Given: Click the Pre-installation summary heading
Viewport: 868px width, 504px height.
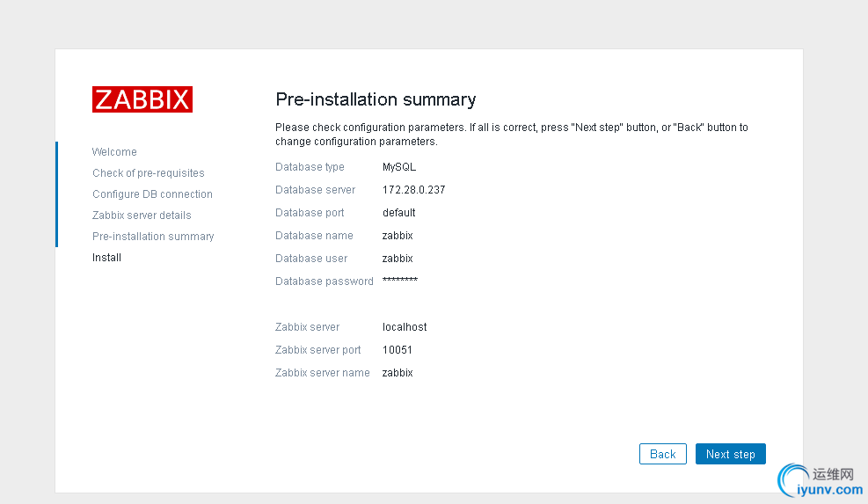Looking at the screenshot, I should point(376,99).
